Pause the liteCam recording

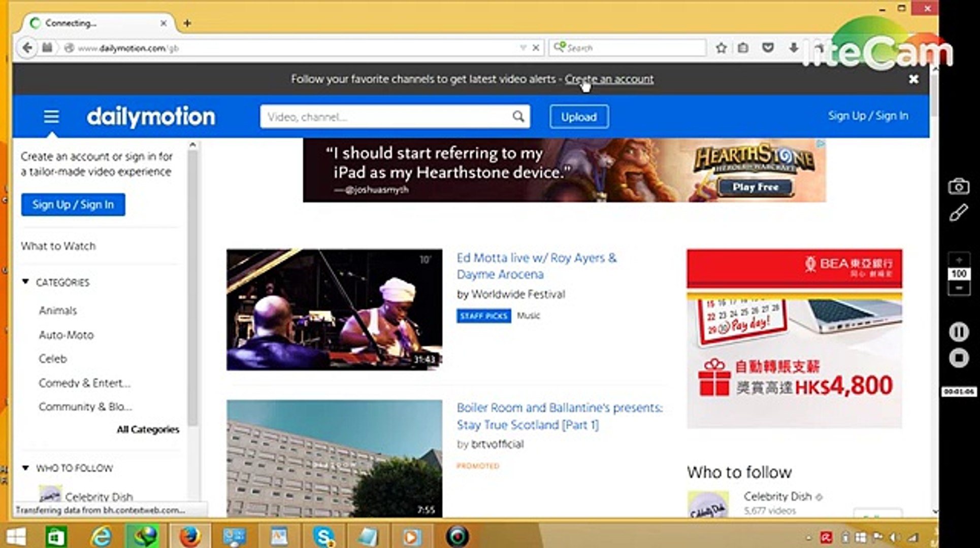959,331
